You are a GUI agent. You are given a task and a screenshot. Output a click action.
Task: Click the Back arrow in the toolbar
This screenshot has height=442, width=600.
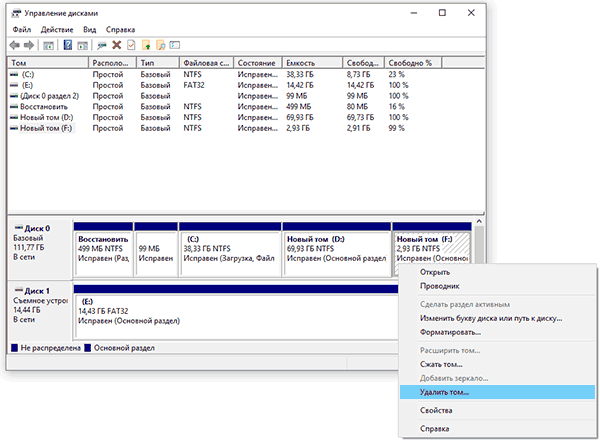click(x=15, y=45)
